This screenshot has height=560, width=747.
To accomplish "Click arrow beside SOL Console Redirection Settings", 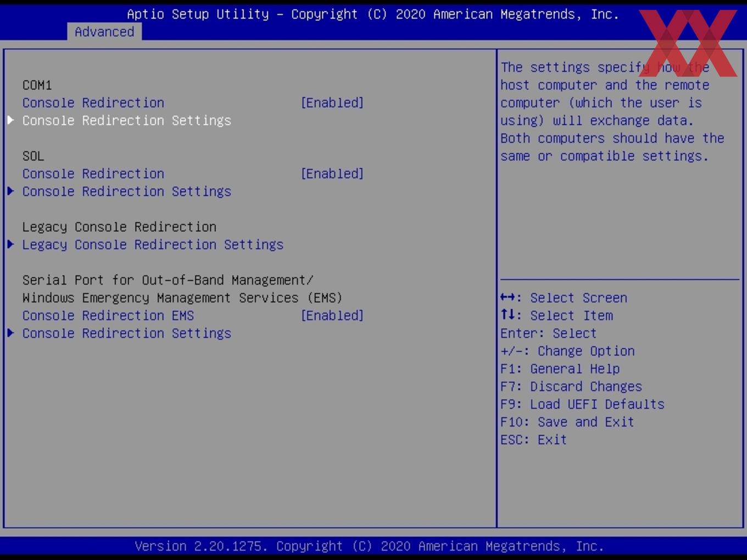I will (x=10, y=191).
